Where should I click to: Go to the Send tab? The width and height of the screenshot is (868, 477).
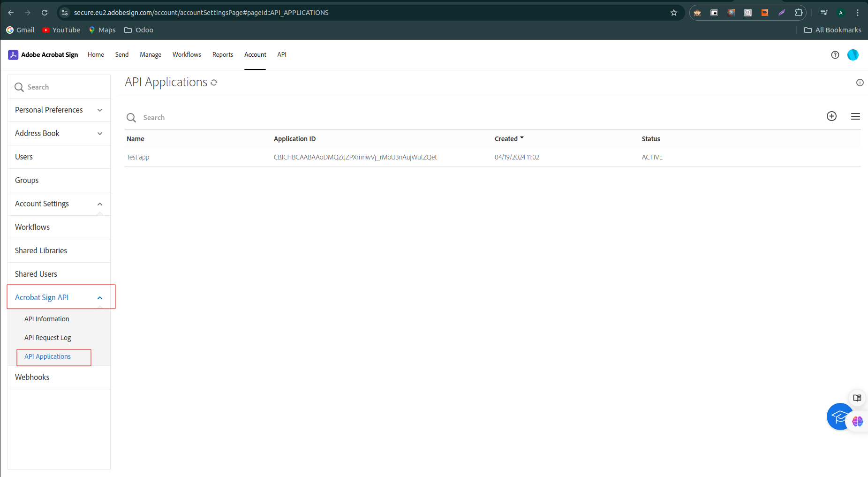click(x=122, y=55)
